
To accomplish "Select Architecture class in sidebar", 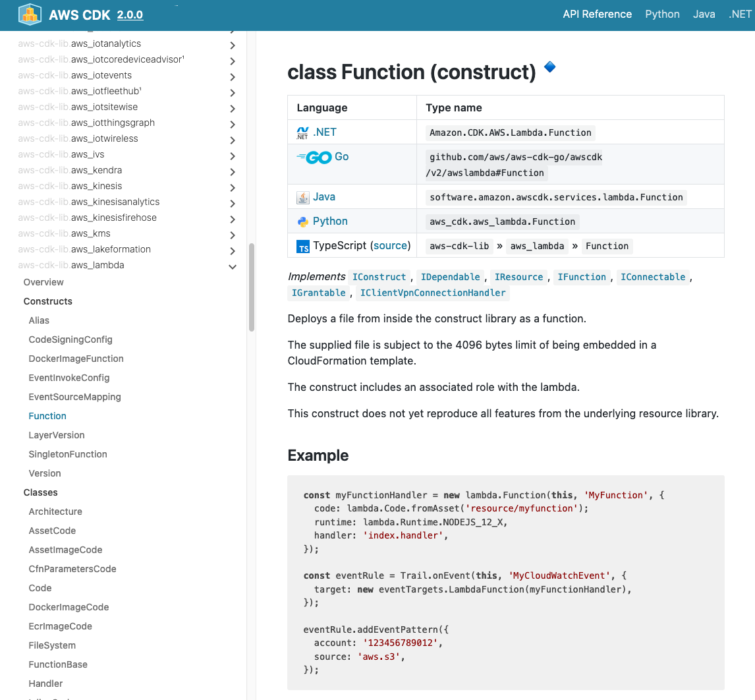I will click(55, 511).
